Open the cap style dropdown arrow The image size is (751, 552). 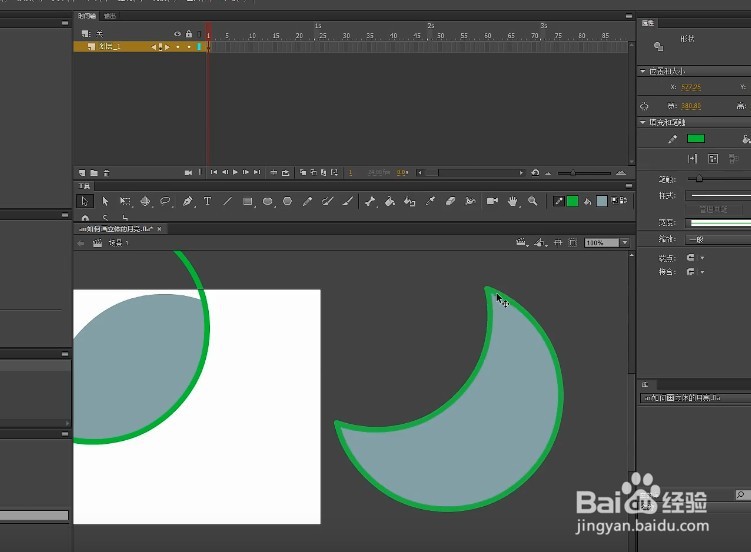(703, 258)
